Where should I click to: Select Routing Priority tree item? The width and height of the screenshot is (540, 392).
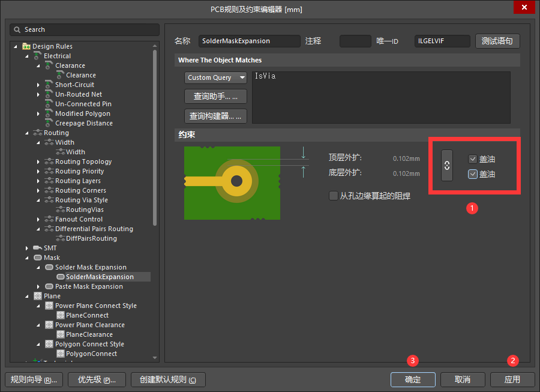80,171
